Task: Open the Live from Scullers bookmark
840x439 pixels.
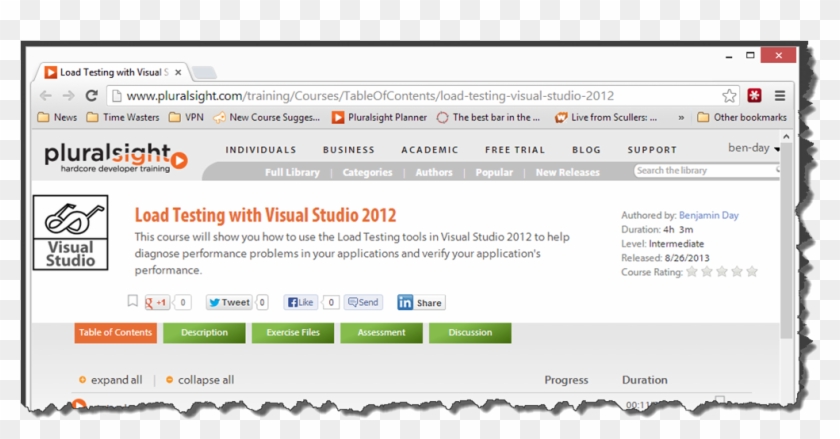Action: (606, 117)
